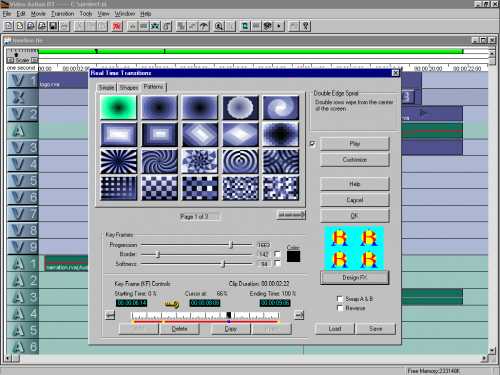Screen dimensions: 500x375
Task: Click the question mark help toolbar icon
Action: (x=306, y=26)
